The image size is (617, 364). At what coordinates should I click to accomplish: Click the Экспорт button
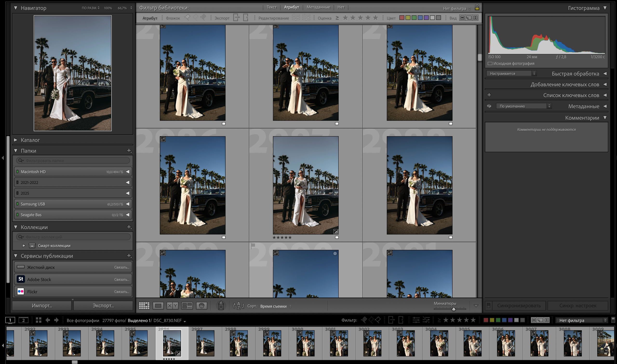tap(103, 306)
